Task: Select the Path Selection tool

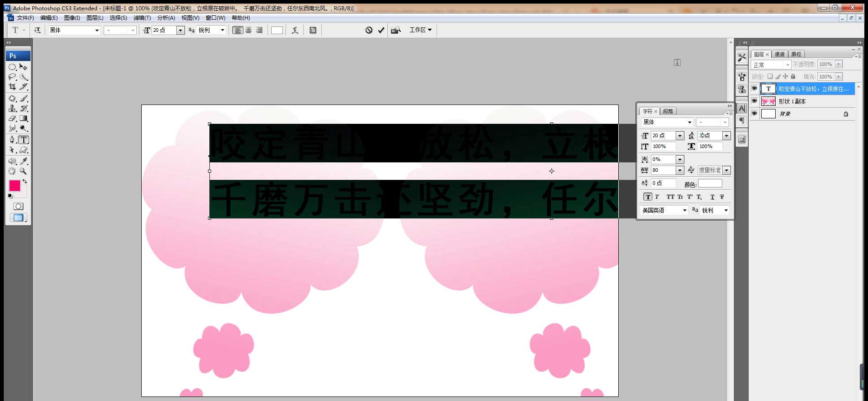Action: click(12, 150)
